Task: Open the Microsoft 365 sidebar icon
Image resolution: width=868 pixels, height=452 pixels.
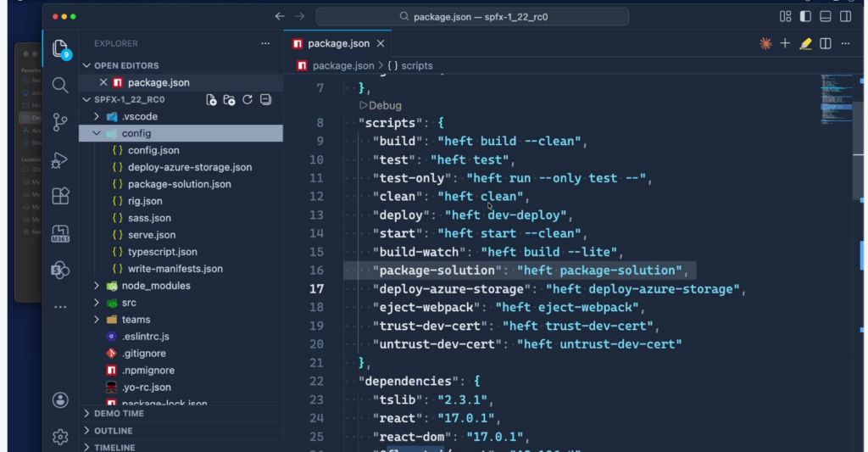Action: point(60,233)
